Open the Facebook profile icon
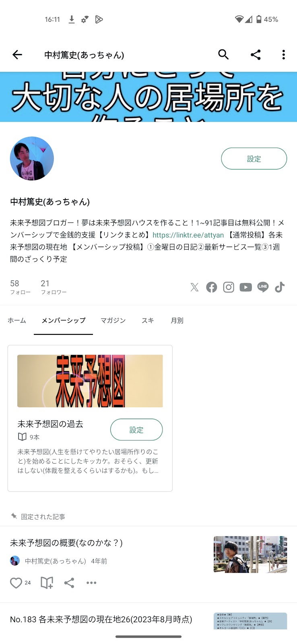Viewport: 297px width, 644px height. click(212, 287)
